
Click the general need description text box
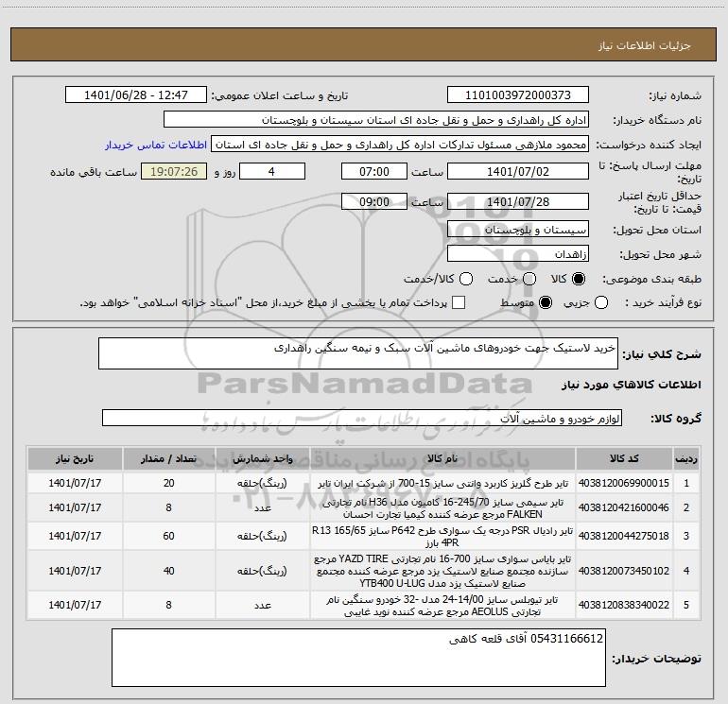[x=358, y=353]
